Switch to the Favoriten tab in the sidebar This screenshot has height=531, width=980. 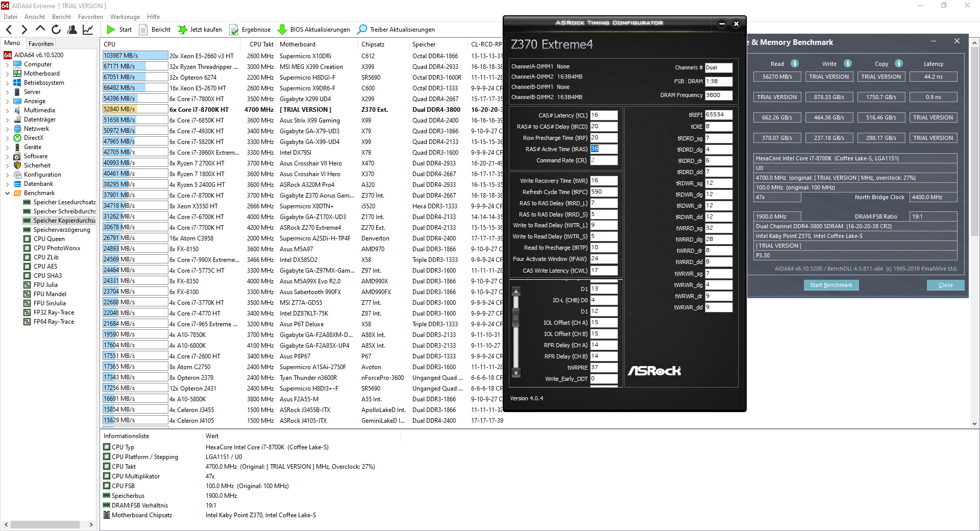tap(41, 44)
